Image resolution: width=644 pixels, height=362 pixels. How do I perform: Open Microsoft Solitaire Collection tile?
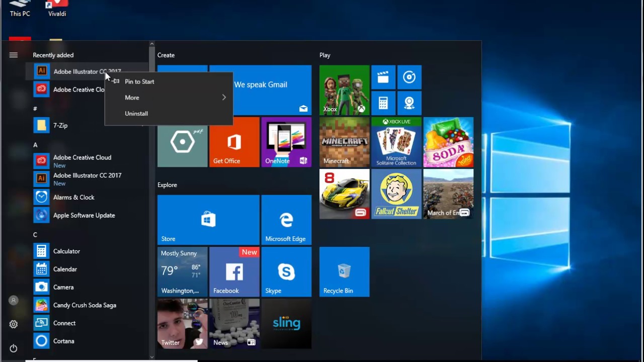pyautogui.click(x=396, y=142)
